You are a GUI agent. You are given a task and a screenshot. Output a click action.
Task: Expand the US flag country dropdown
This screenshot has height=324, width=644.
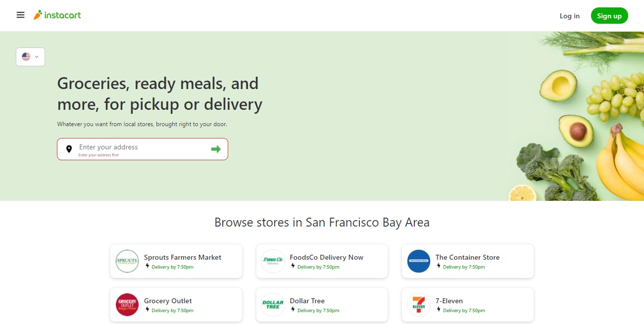click(30, 57)
